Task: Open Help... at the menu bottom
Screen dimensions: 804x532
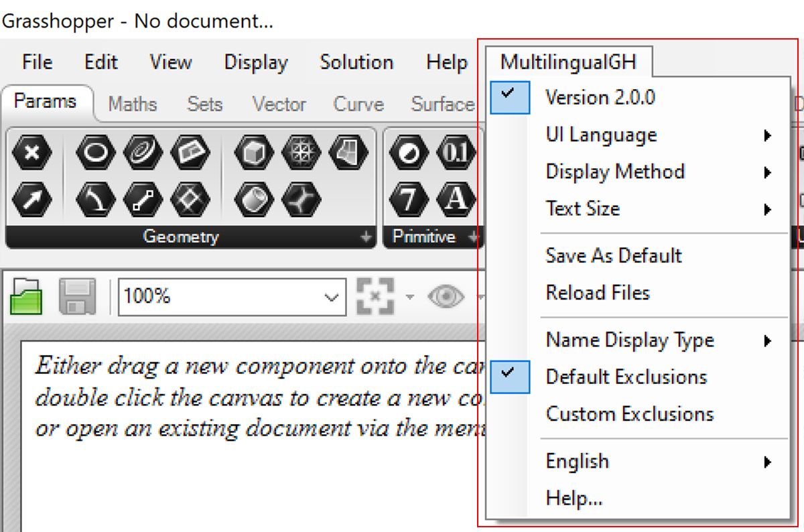Action: pos(639,498)
